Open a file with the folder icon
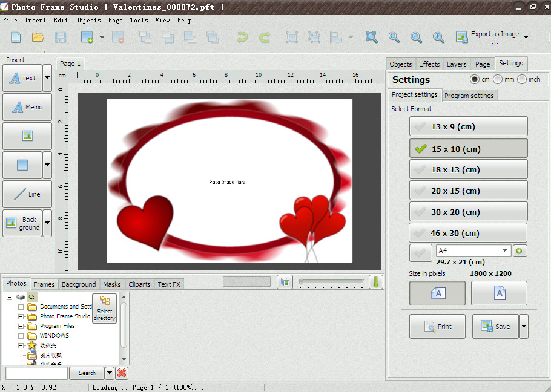 pos(38,38)
